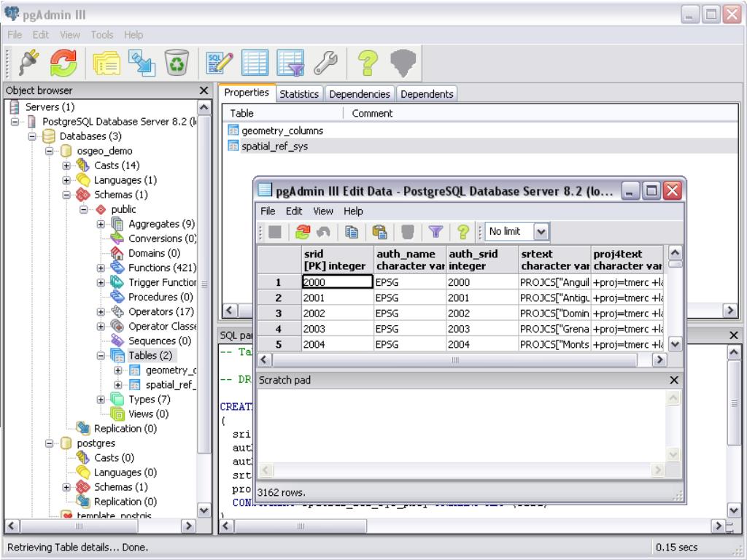Image resolution: width=747 pixels, height=560 pixels.
Task: Collapse the osgeo_demo database node
Action: tap(49, 151)
